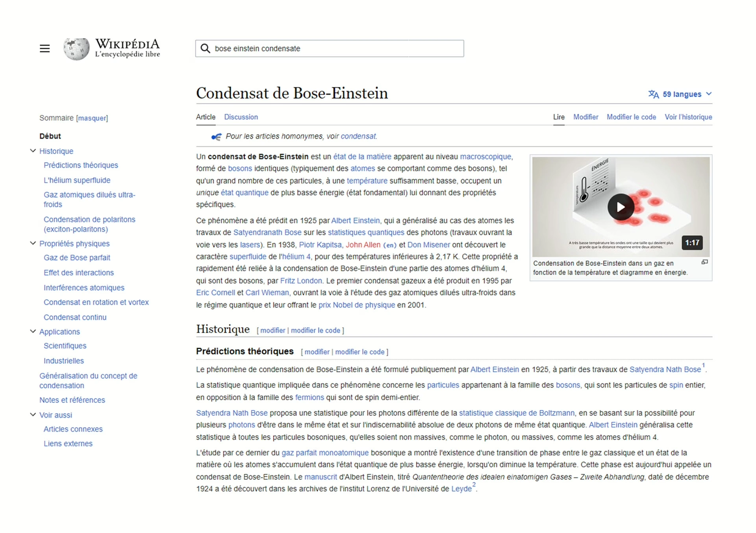Open Voir l'historique tab
Screen dimensions: 756x533
click(x=688, y=117)
